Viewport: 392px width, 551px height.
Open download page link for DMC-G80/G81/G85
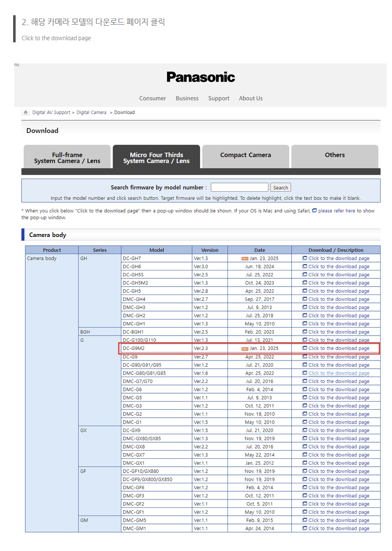point(338,373)
